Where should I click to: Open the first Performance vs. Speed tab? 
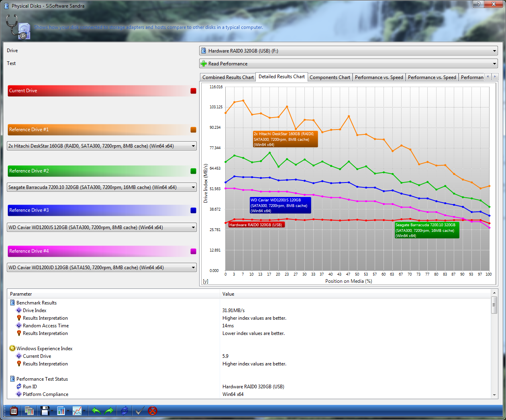click(x=379, y=77)
